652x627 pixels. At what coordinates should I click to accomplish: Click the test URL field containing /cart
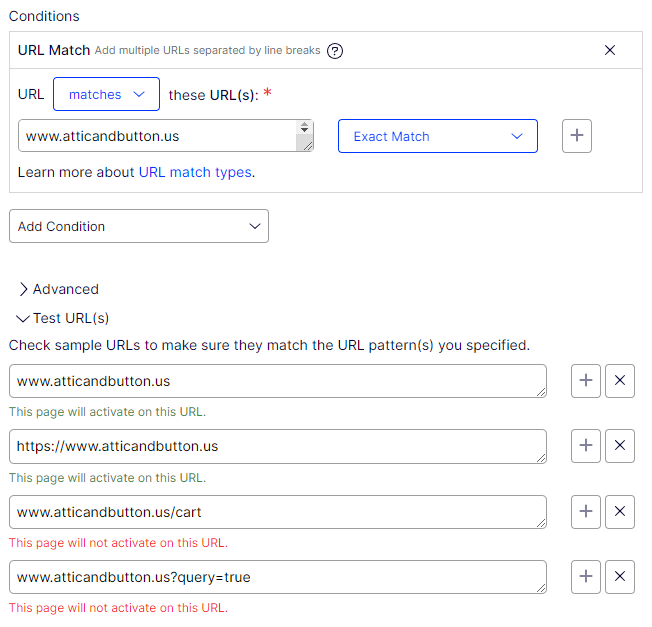(x=277, y=512)
